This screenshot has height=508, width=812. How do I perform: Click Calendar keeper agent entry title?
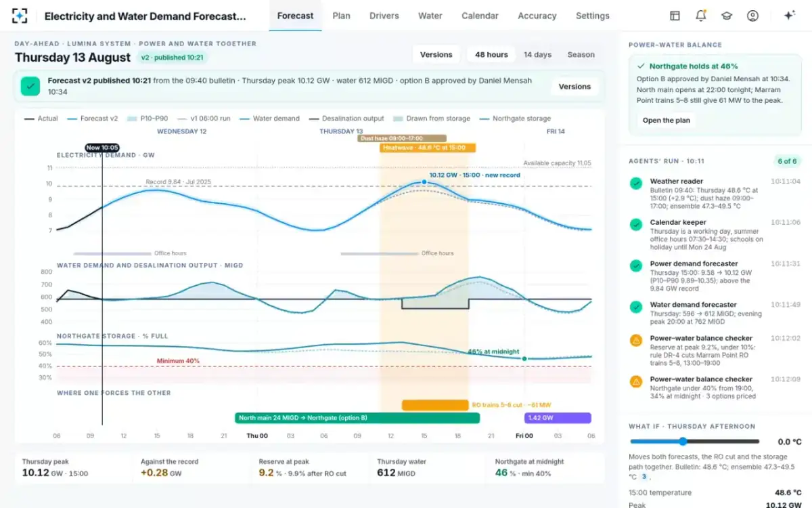point(678,222)
